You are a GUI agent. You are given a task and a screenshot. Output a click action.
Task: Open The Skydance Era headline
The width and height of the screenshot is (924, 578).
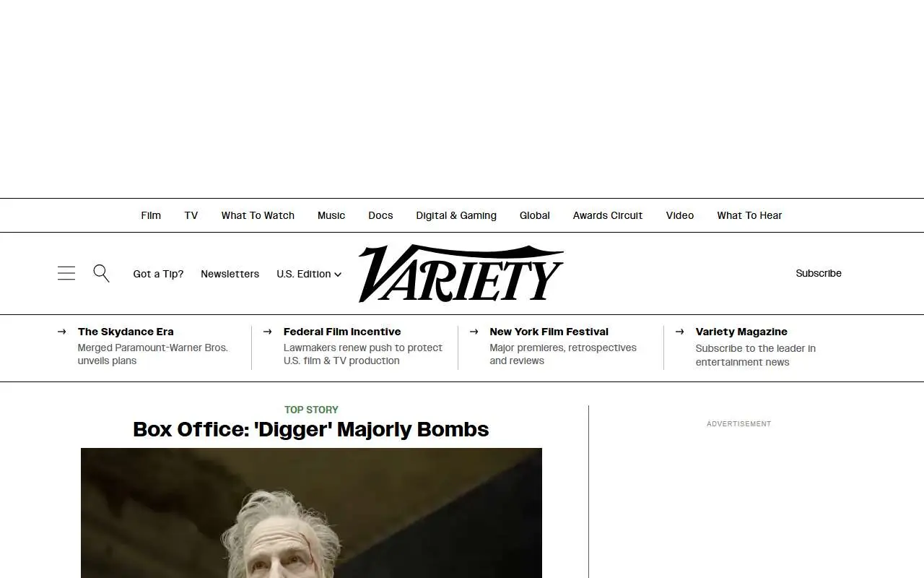[x=126, y=332]
